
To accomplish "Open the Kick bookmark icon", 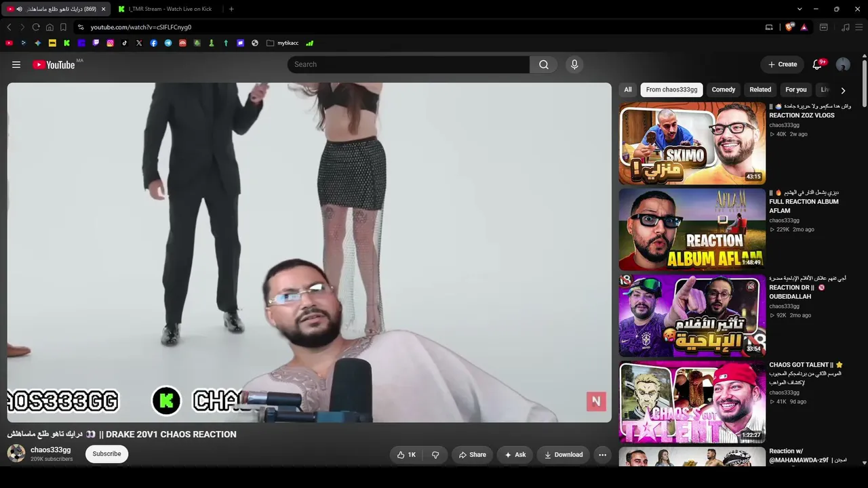I will pyautogui.click(x=66, y=43).
